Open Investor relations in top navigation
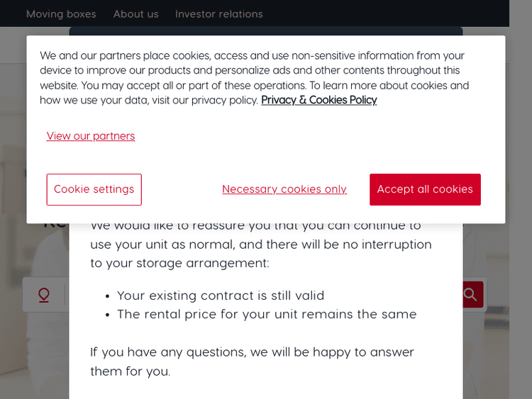The height and width of the screenshot is (399, 532). tap(219, 14)
